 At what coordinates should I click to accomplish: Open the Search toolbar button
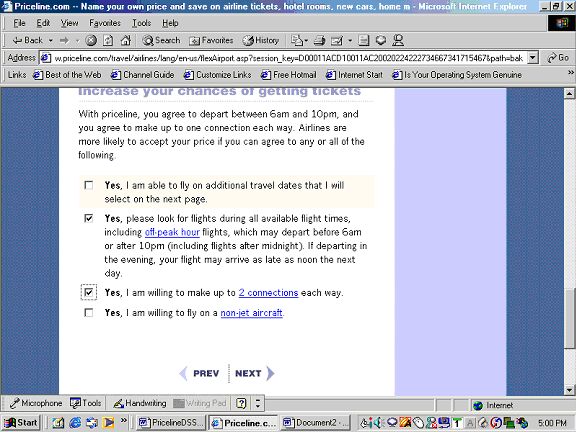click(x=162, y=40)
